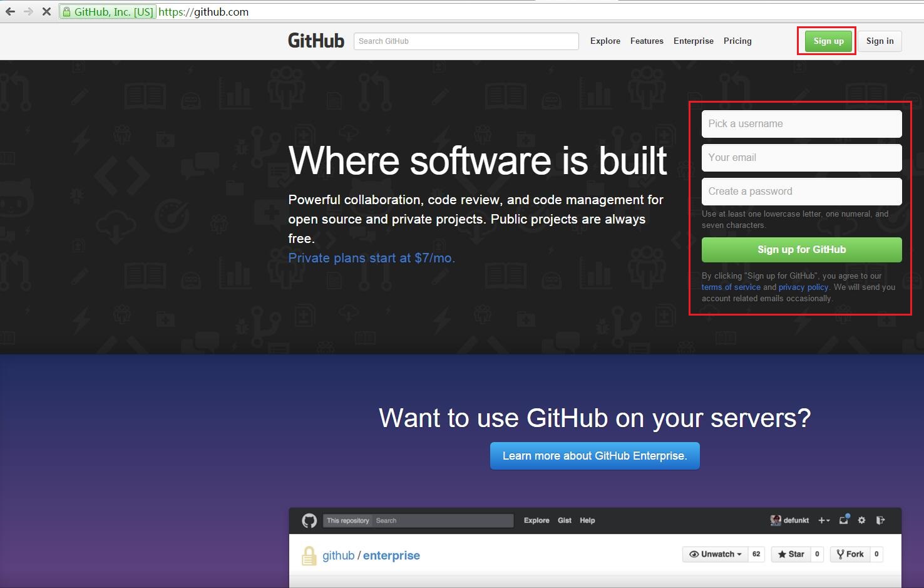Click the sign-out icon in the Enterprise preview
924x588 pixels.
(x=880, y=520)
